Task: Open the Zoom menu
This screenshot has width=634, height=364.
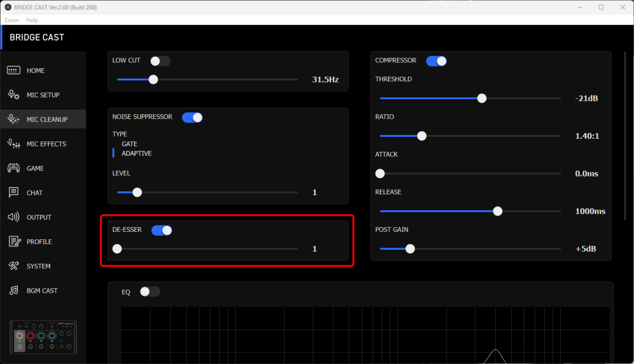Action: coord(12,20)
